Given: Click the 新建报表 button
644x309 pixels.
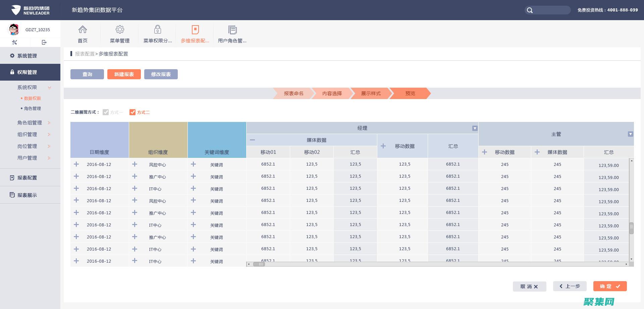Looking at the screenshot, I should coord(124,74).
